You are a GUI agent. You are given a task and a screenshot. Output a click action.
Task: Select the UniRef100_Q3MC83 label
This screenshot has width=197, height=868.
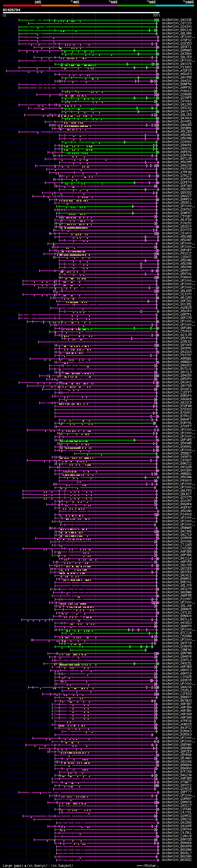(x=177, y=342)
